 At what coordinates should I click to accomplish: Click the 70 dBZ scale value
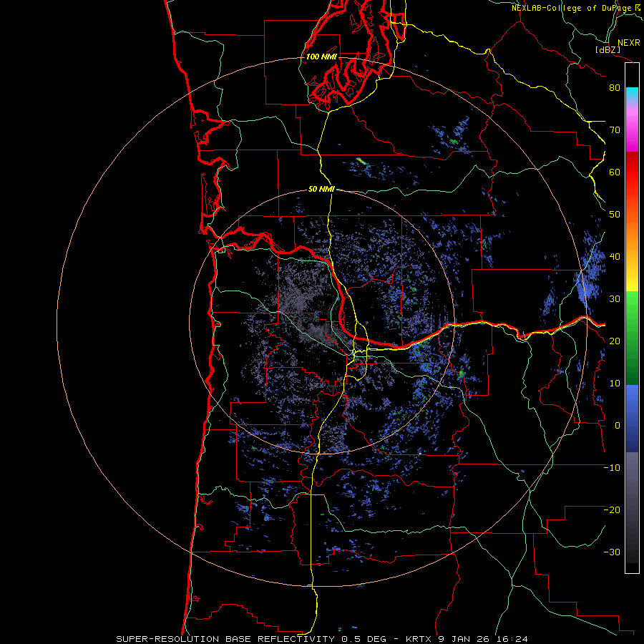[x=615, y=130]
